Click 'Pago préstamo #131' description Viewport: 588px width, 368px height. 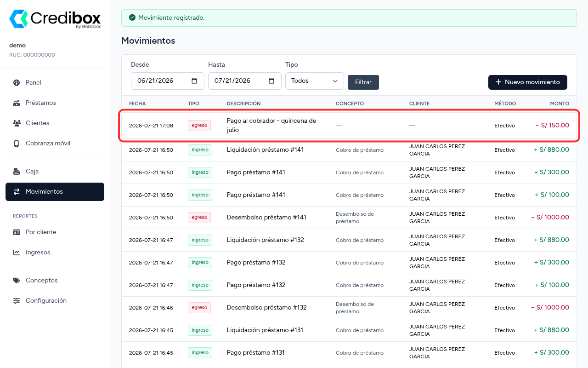[x=256, y=353]
